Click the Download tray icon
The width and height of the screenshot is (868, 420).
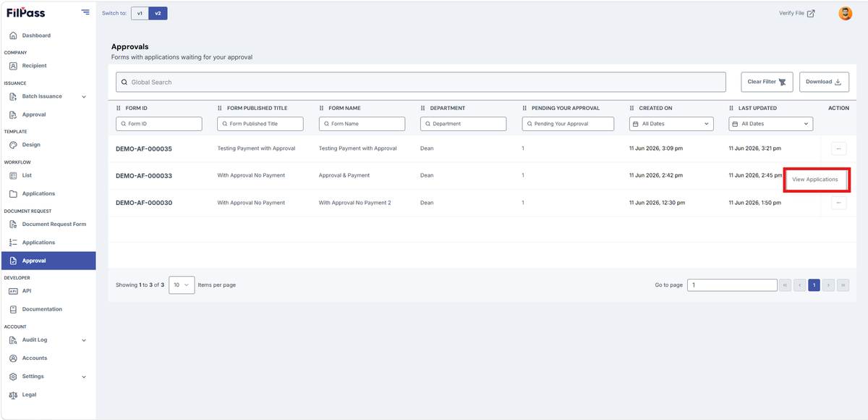[838, 82]
